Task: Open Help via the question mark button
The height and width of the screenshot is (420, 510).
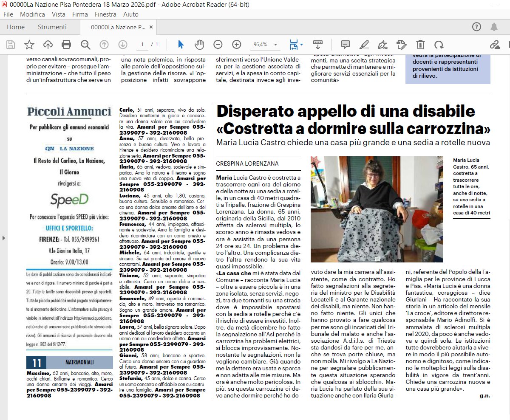Action: pos(476,26)
